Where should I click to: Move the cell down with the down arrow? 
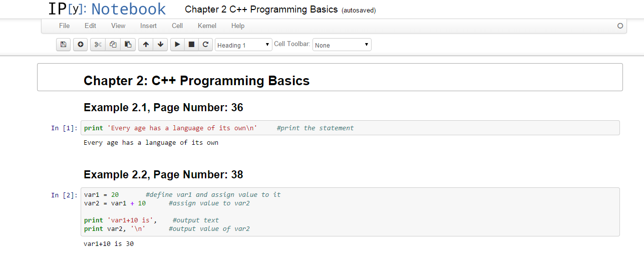(160, 45)
